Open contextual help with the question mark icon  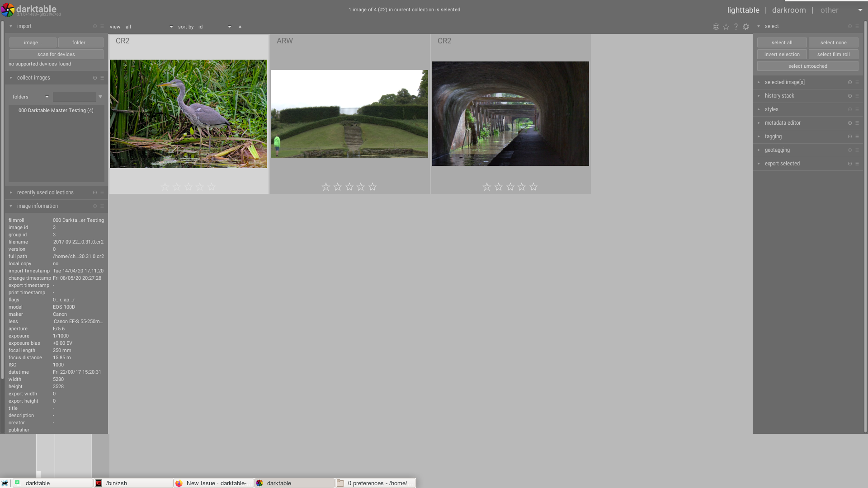[736, 27]
